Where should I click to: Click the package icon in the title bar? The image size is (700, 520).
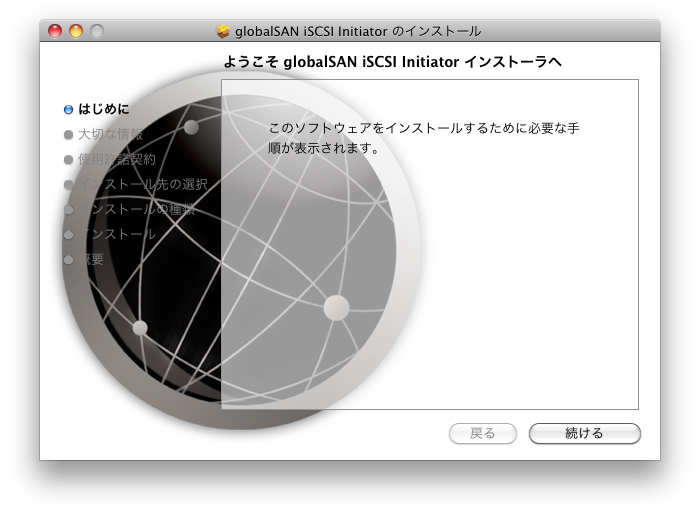coord(223,31)
